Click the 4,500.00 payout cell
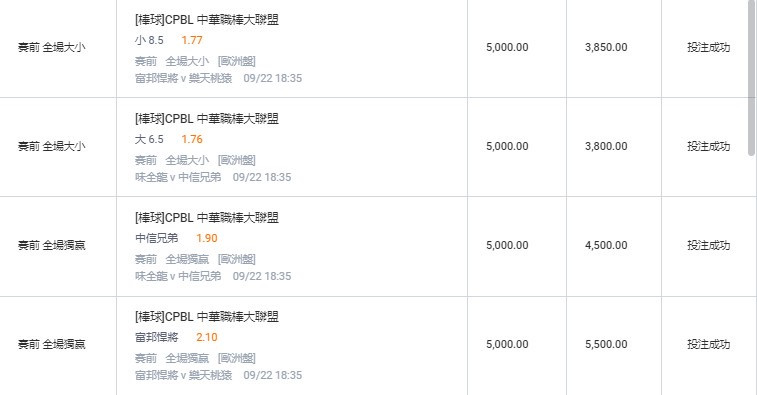This screenshot has height=395, width=757. click(x=606, y=245)
